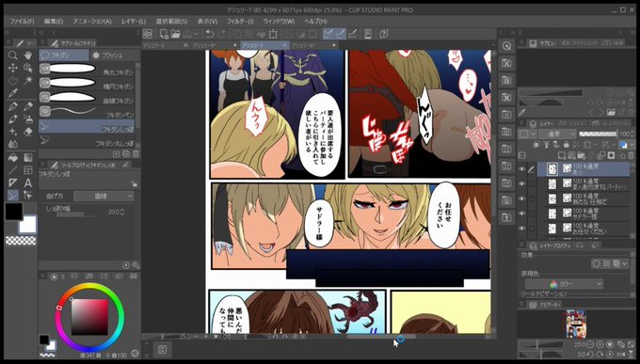
Task: Click New document icon in command bar
Action: pos(164,34)
